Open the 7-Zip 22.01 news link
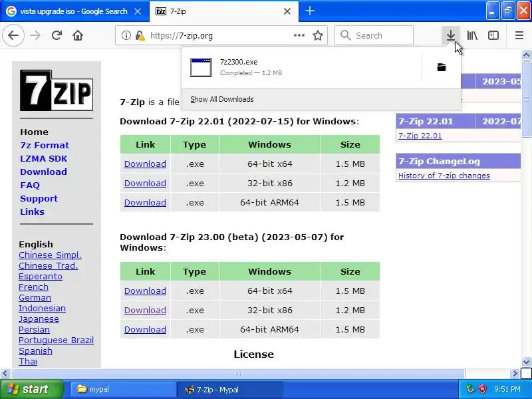The height and width of the screenshot is (399, 532). click(x=420, y=136)
